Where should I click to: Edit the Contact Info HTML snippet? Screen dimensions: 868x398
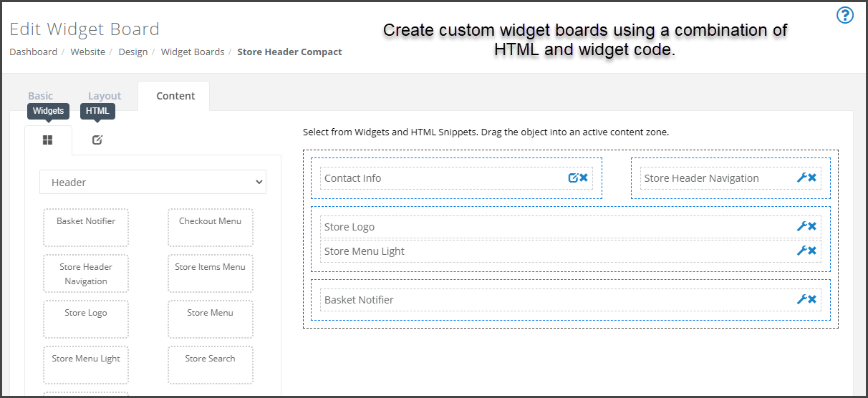[573, 178]
